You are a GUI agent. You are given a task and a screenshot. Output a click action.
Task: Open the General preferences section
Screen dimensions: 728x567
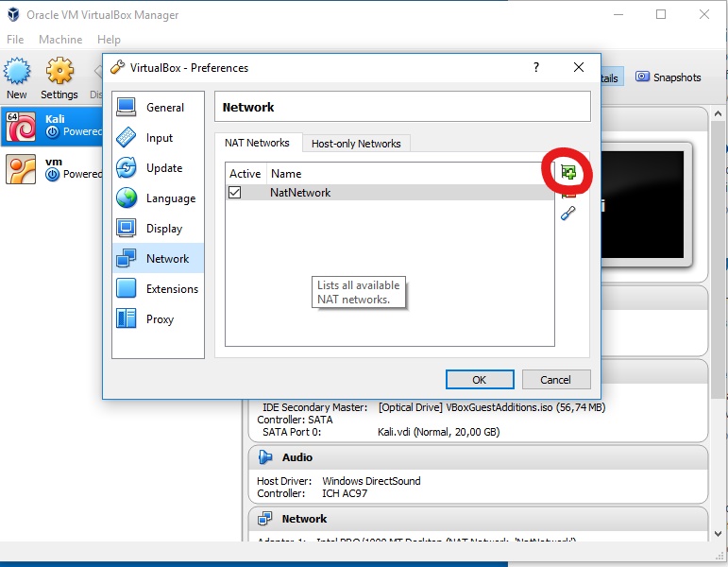click(158, 108)
